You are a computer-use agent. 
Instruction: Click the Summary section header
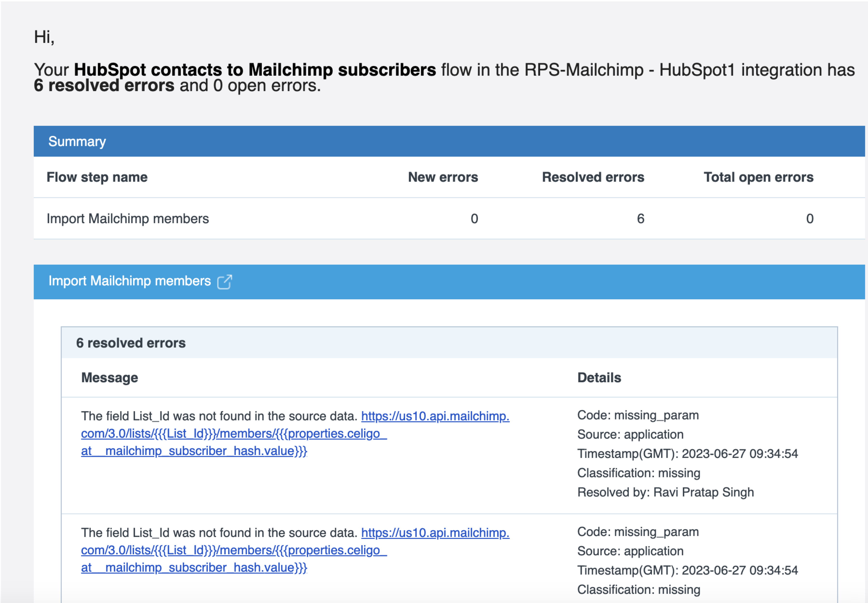tap(77, 141)
